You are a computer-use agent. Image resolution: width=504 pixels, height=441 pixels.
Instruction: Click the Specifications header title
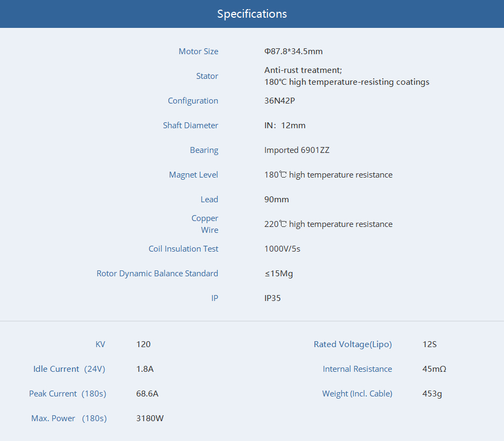pyautogui.click(x=251, y=14)
